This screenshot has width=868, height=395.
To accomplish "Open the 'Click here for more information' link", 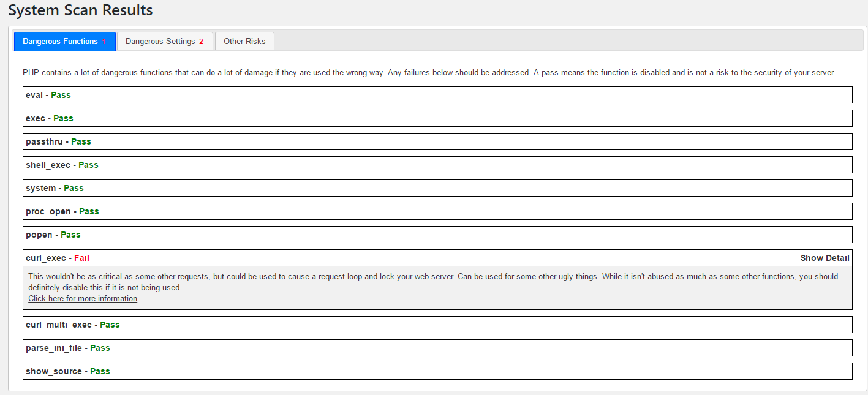I will pos(83,299).
